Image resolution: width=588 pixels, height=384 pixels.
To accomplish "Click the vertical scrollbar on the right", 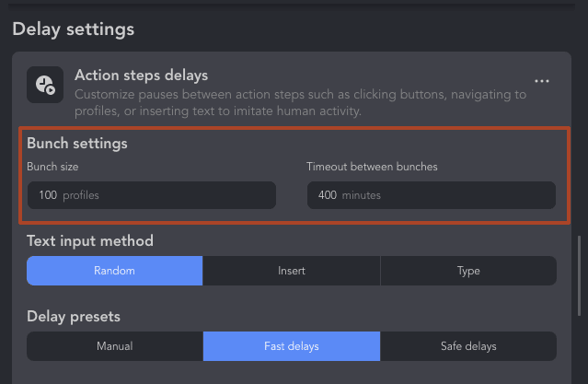I will (x=579, y=276).
